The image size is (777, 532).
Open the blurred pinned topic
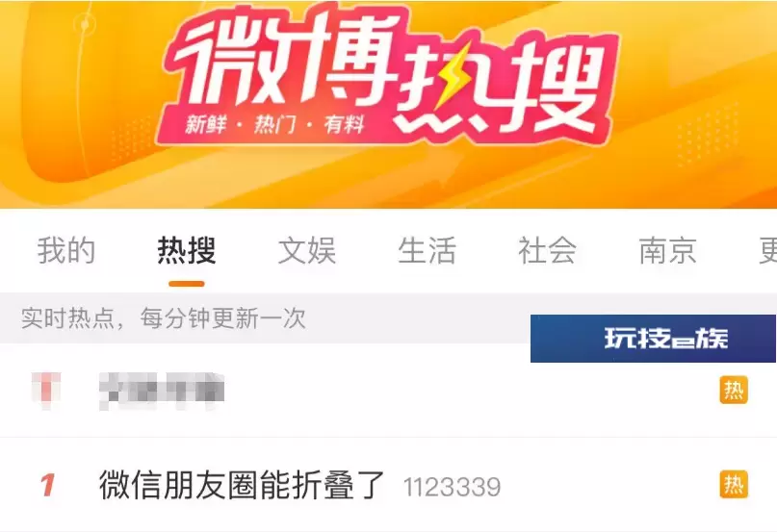tap(162, 391)
